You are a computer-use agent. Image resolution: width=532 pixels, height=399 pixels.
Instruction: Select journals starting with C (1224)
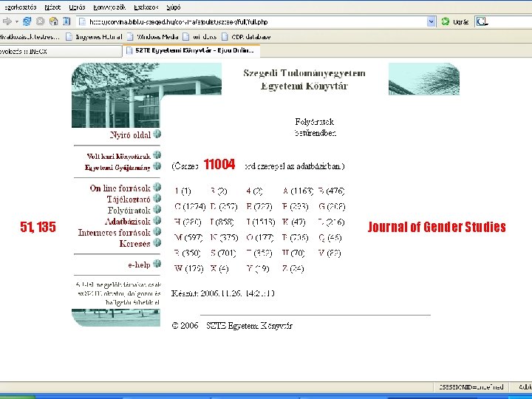[190, 207]
